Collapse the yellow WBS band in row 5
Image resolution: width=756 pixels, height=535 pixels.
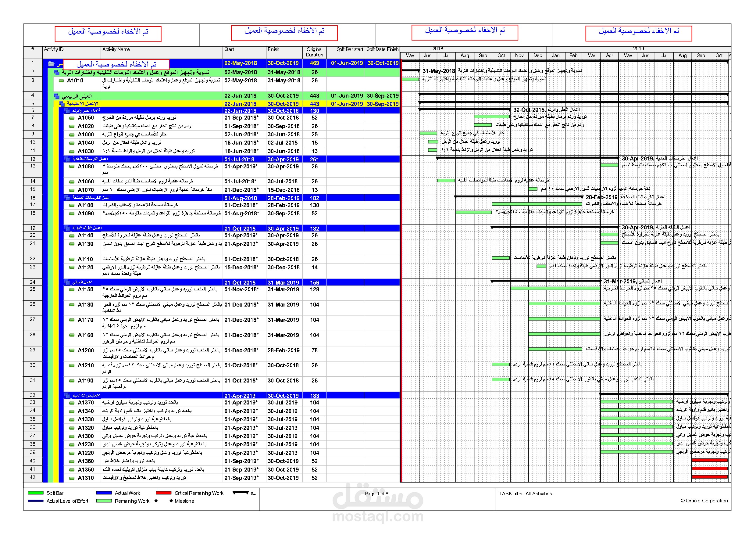tap(62, 104)
